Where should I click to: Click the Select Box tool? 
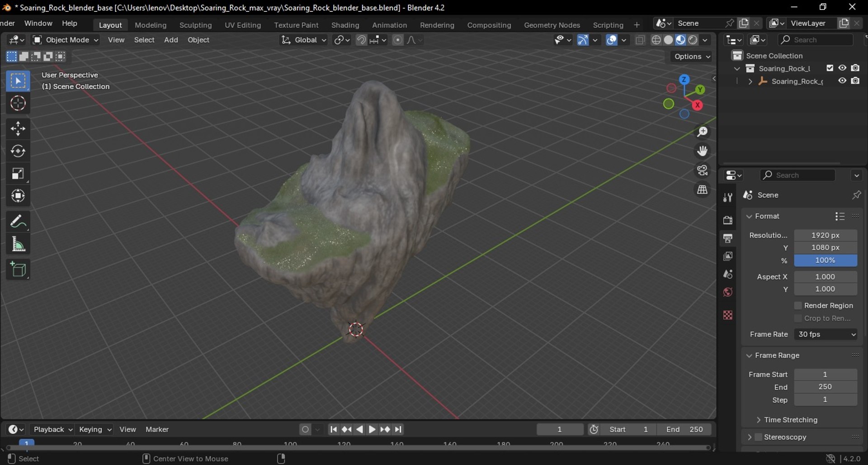(x=18, y=81)
